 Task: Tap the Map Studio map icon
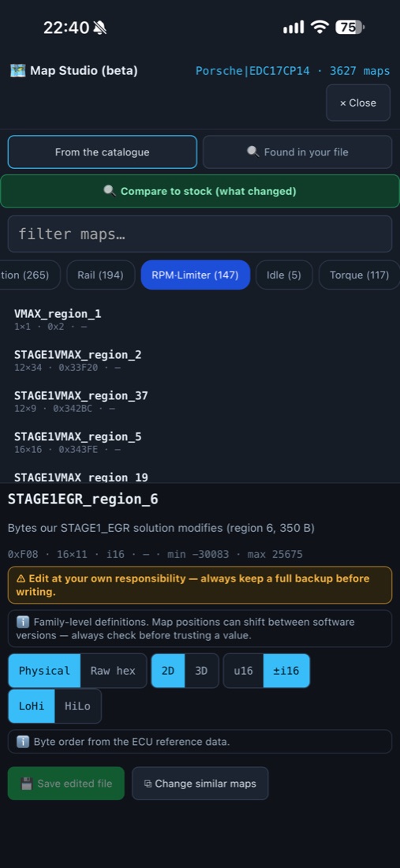(17, 71)
